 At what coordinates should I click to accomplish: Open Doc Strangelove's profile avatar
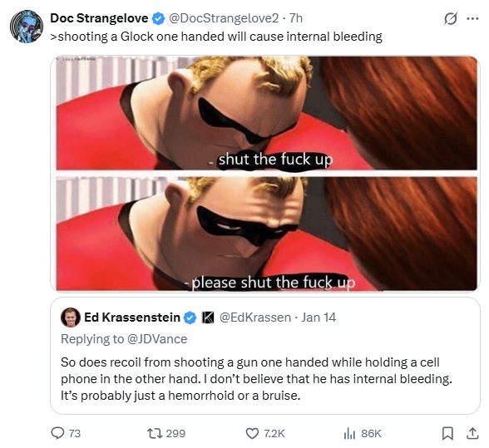[x=27, y=27]
